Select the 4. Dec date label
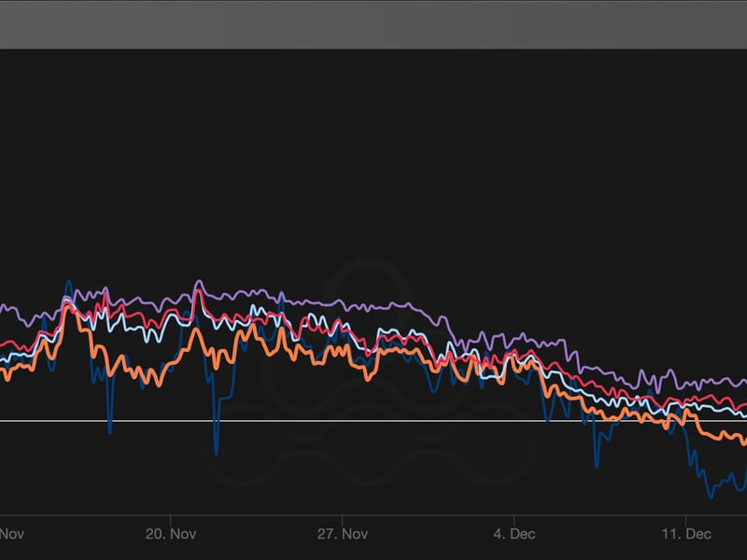747x560 pixels. point(514,534)
